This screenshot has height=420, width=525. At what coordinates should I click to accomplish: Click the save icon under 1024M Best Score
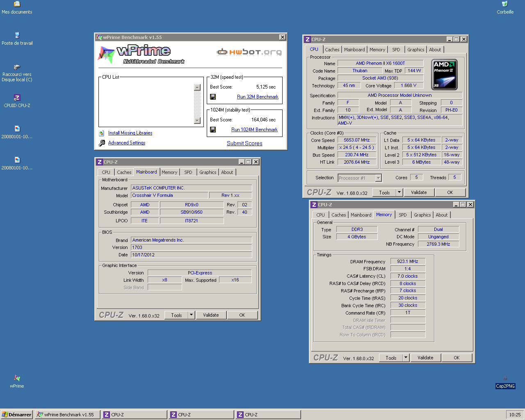click(x=213, y=130)
